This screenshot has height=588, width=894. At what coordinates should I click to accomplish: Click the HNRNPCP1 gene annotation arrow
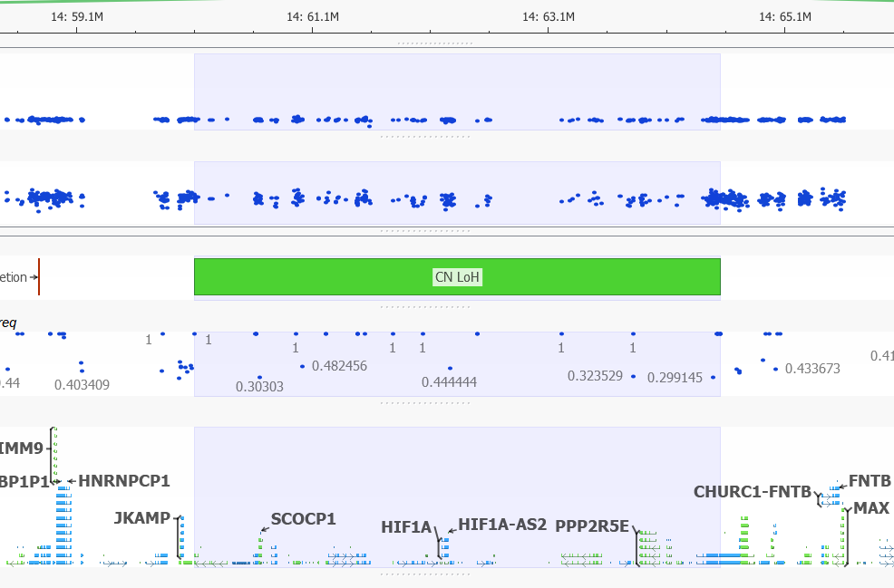[70, 481]
